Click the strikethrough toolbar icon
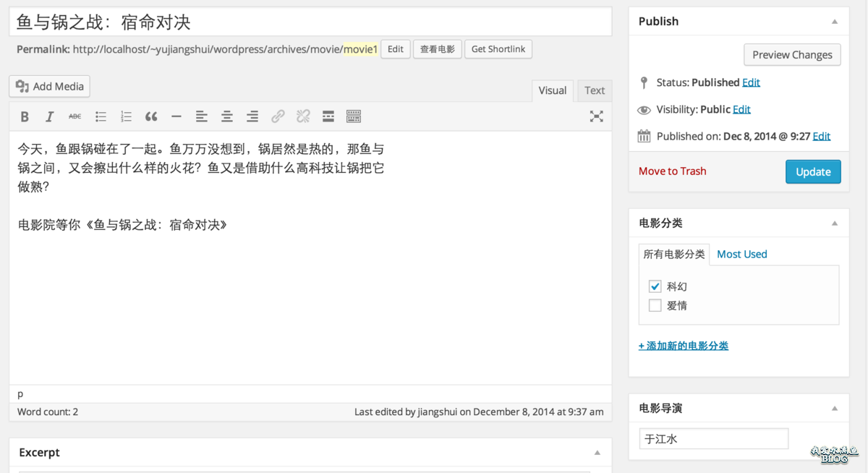 (x=75, y=116)
